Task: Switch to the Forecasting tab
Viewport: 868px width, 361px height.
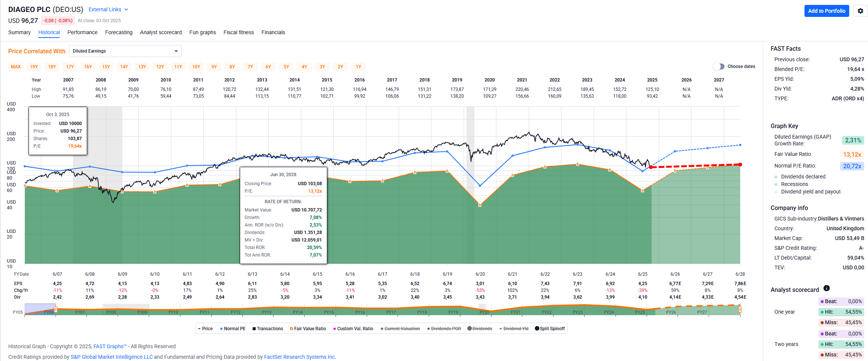Action: [119, 32]
